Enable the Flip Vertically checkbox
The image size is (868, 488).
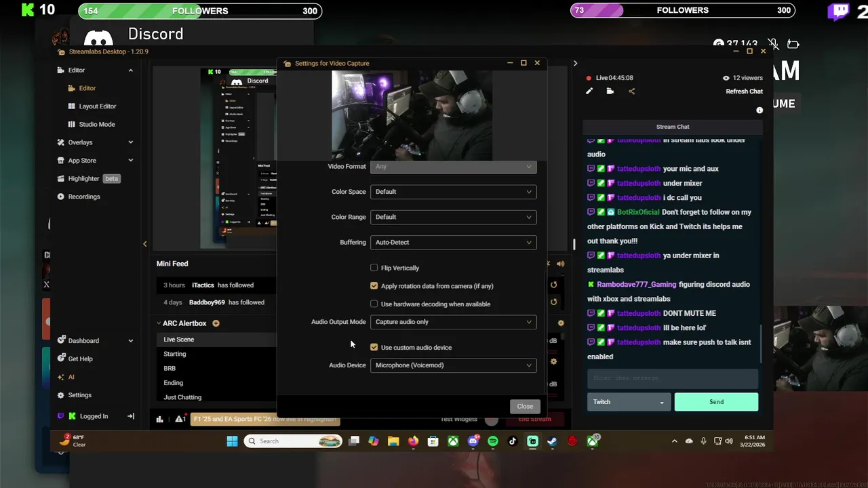tap(374, 268)
